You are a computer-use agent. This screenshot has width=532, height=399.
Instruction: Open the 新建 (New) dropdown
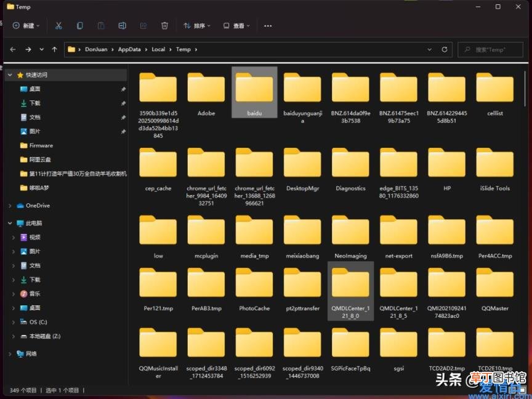click(26, 26)
